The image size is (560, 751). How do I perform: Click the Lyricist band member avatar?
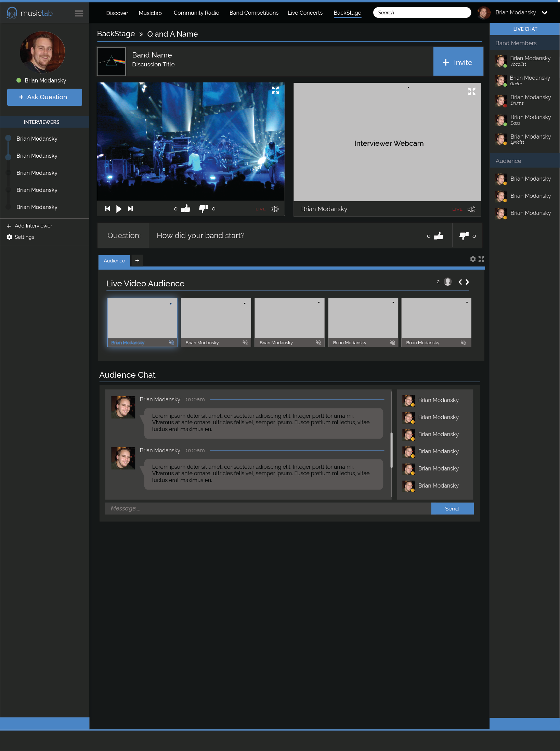click(501, 139)
